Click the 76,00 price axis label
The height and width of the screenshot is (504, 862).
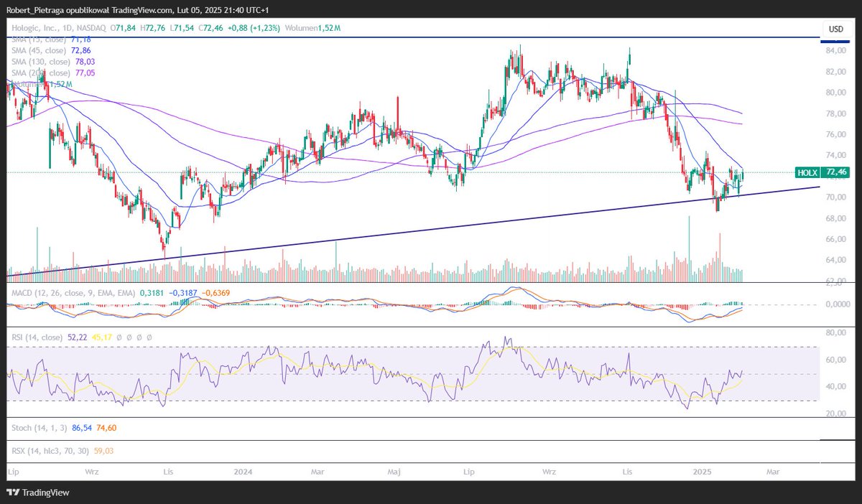pos(836,134)
